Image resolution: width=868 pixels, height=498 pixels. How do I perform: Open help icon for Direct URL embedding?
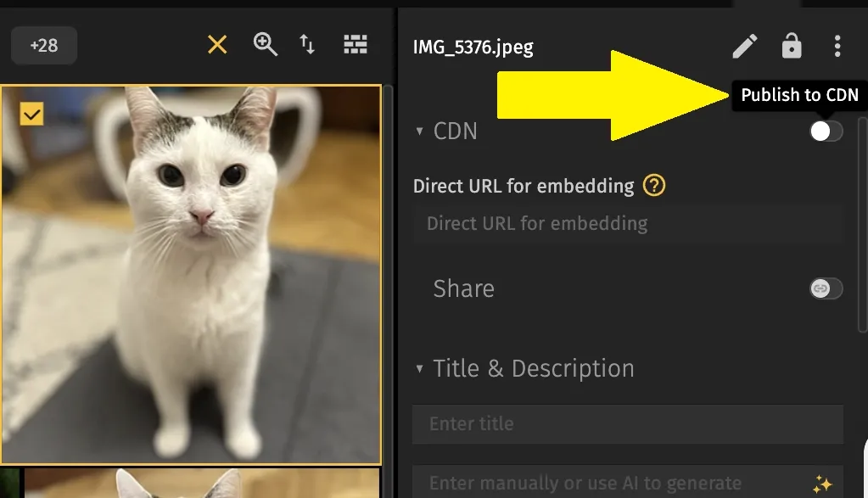654,185
